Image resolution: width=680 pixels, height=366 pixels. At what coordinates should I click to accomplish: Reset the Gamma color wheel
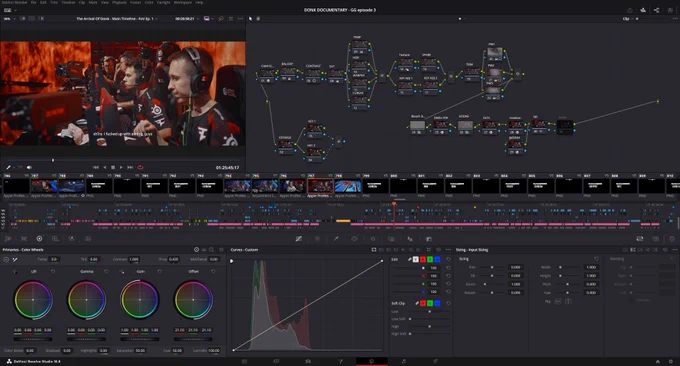(x=106, y=271)
